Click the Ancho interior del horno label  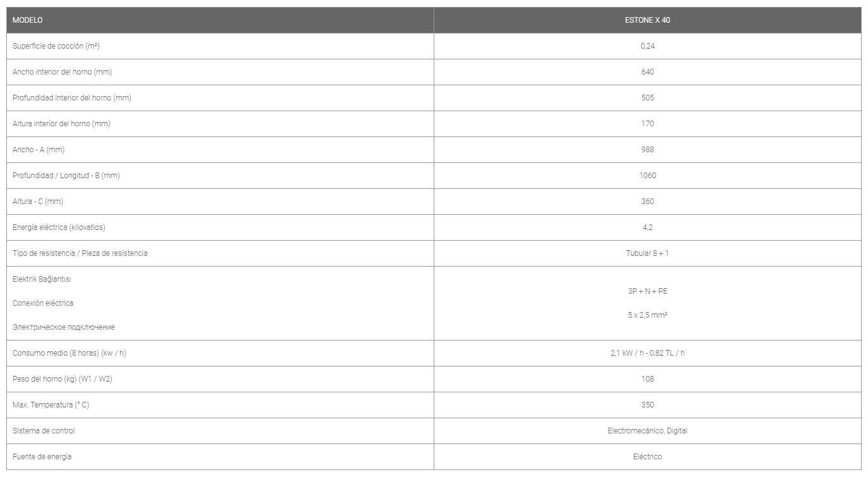[x=62, y=72]
